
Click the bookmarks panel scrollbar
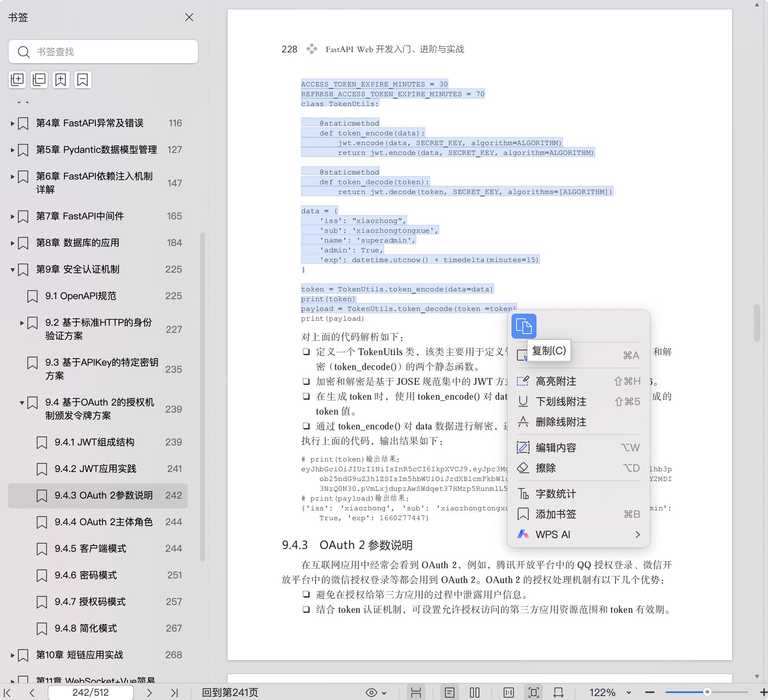pyautogui.click(x=203, y=397)
